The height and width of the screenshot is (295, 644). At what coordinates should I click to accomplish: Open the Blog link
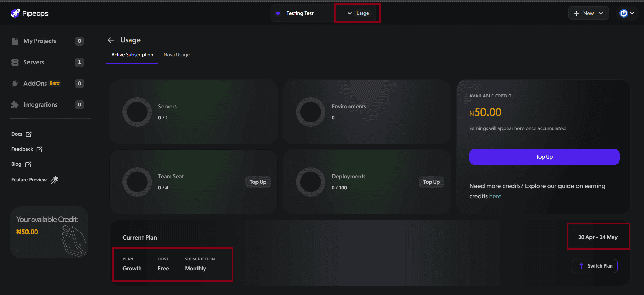[21, 164]
